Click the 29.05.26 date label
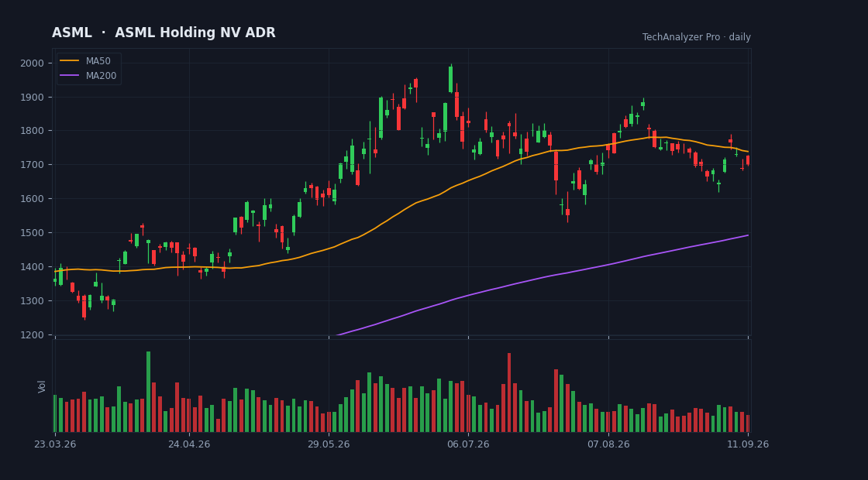 click(x=329, y=444)
